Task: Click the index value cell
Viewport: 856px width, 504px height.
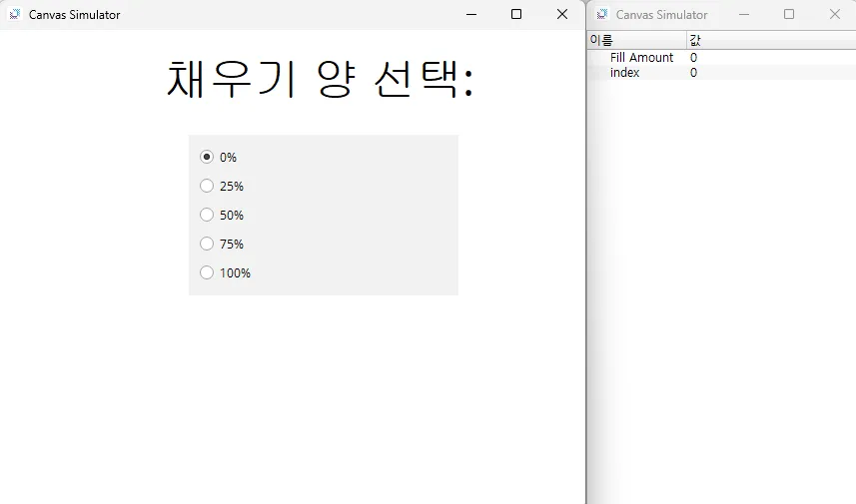Action: pyautogui.click(x=694, y=73)
